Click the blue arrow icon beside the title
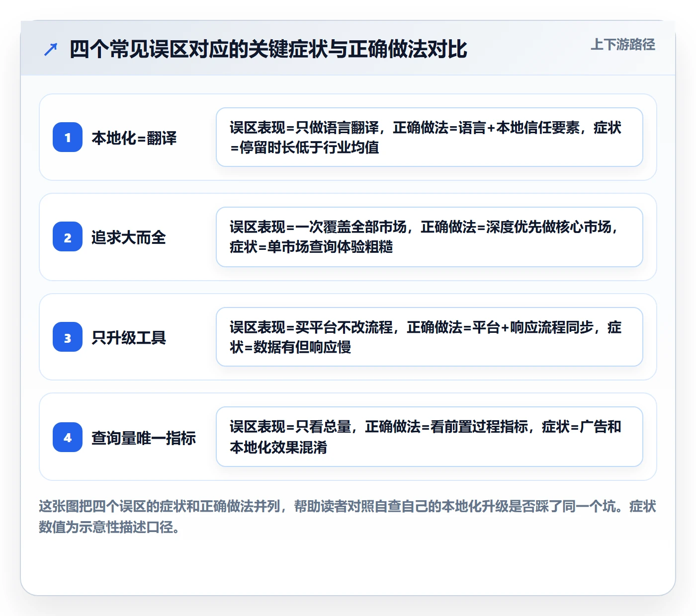Screen dimensions: 696x616 51,49
